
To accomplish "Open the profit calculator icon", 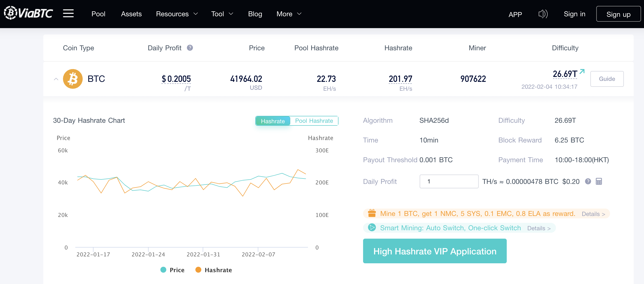I will 599,181.
